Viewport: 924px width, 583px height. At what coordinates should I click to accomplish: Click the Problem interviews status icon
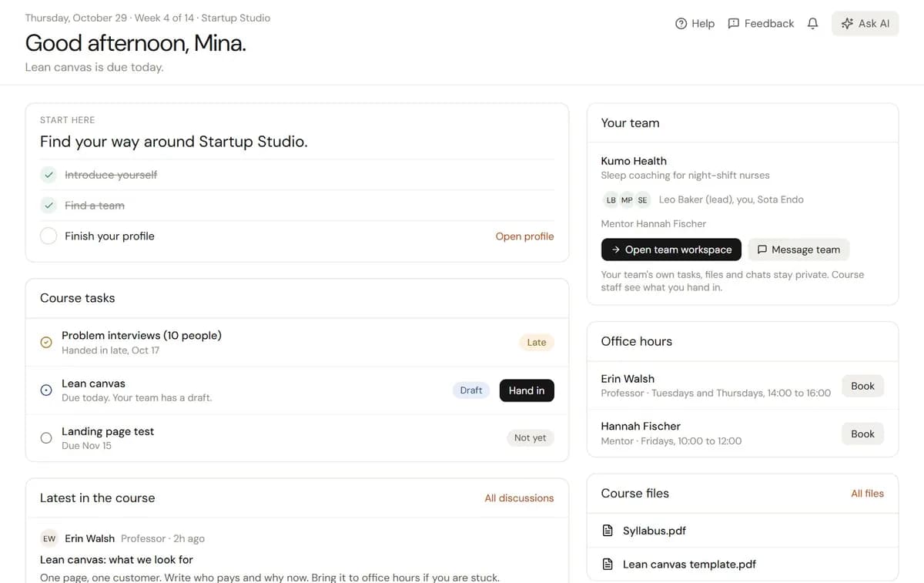click(x=46, y=343)
